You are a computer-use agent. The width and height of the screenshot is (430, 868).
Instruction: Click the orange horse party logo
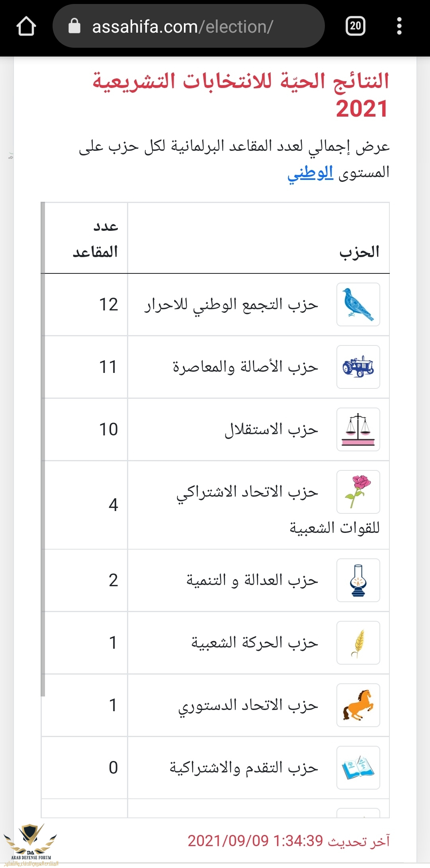358,705
